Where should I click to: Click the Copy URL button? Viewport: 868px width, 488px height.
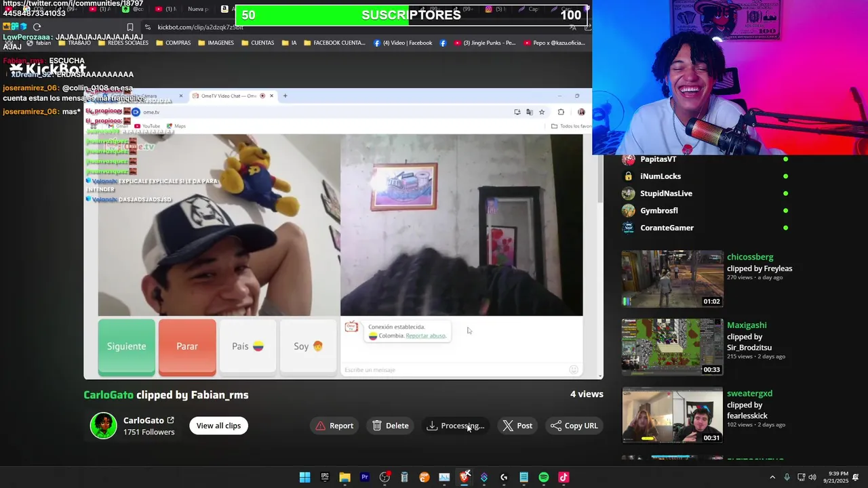coord(574,426)
